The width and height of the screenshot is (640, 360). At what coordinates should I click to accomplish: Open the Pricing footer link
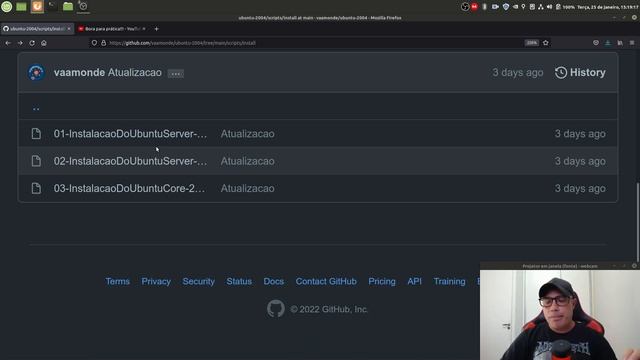[x=382, y=282]
